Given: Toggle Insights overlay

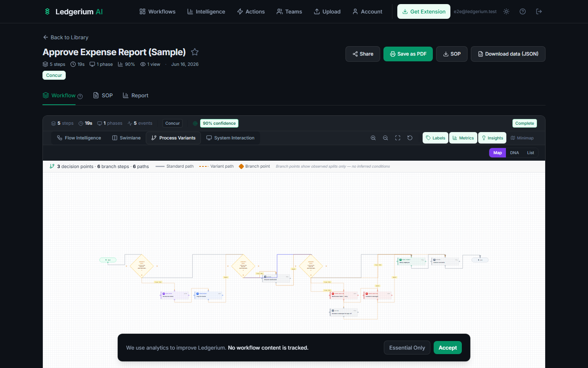Looking at the screenshot, I should click(492, 138).
